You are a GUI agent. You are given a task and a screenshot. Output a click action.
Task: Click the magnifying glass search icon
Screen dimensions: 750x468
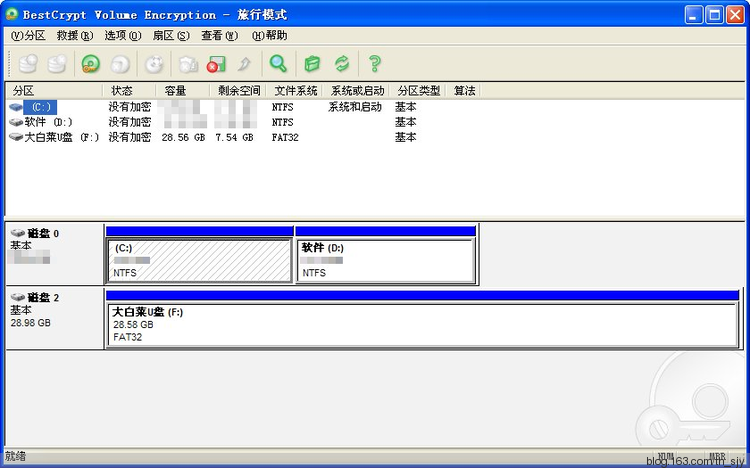pyautogui.click(x=278, y=64)
